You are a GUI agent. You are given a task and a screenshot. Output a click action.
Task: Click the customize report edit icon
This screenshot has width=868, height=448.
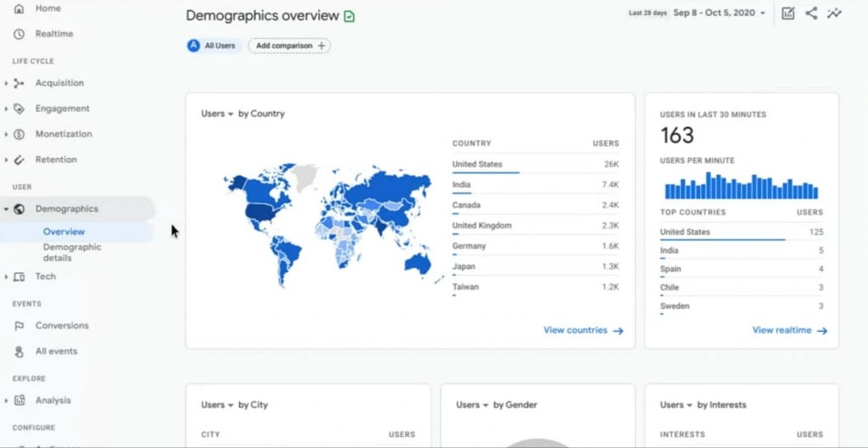click(788, 14)
